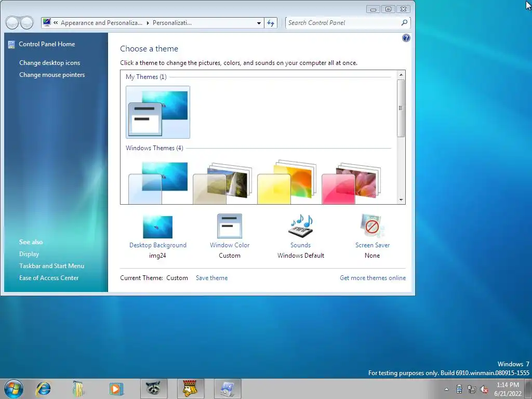
Task: Click theme list scroll up arrow
Action: 401,75
